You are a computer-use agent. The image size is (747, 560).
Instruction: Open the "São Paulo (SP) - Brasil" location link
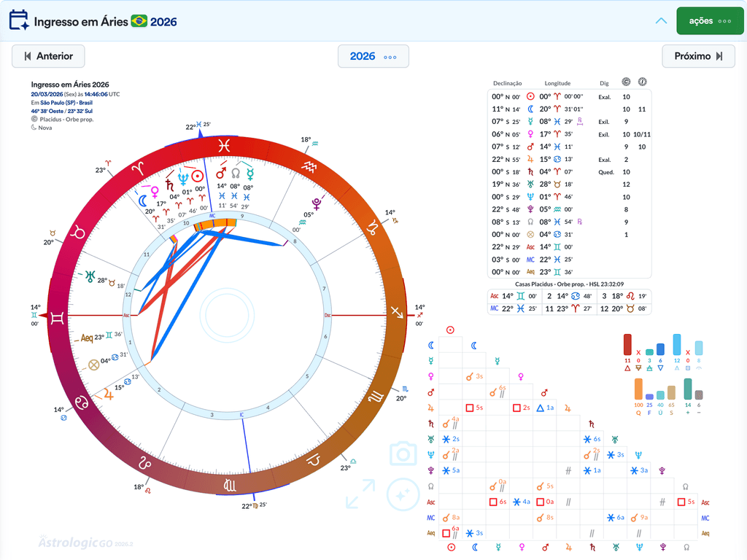pos(66,103)
